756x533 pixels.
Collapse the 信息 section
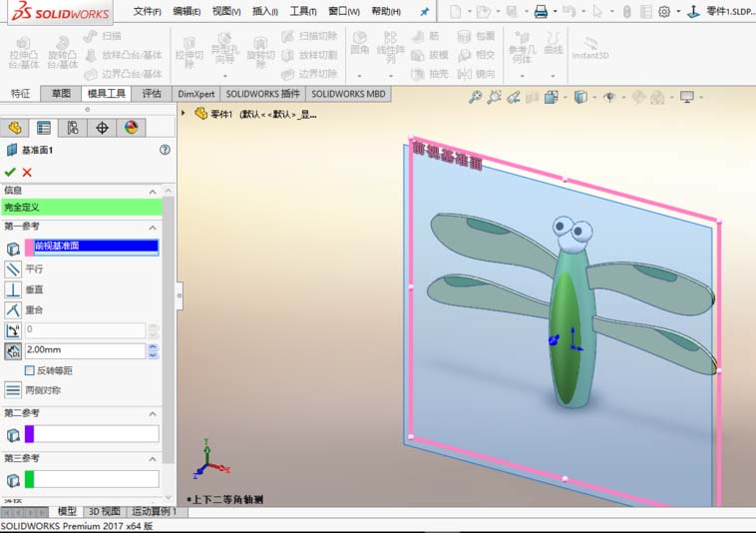click(x=153, y=192)
